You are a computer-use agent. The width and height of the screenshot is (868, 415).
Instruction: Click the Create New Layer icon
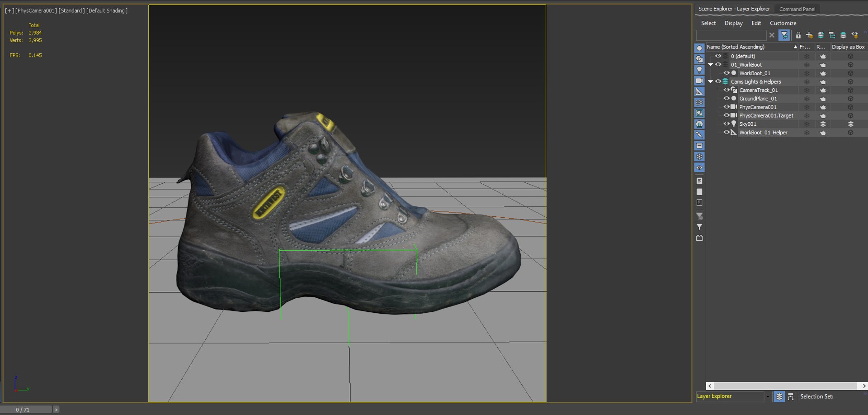(809, 35)
